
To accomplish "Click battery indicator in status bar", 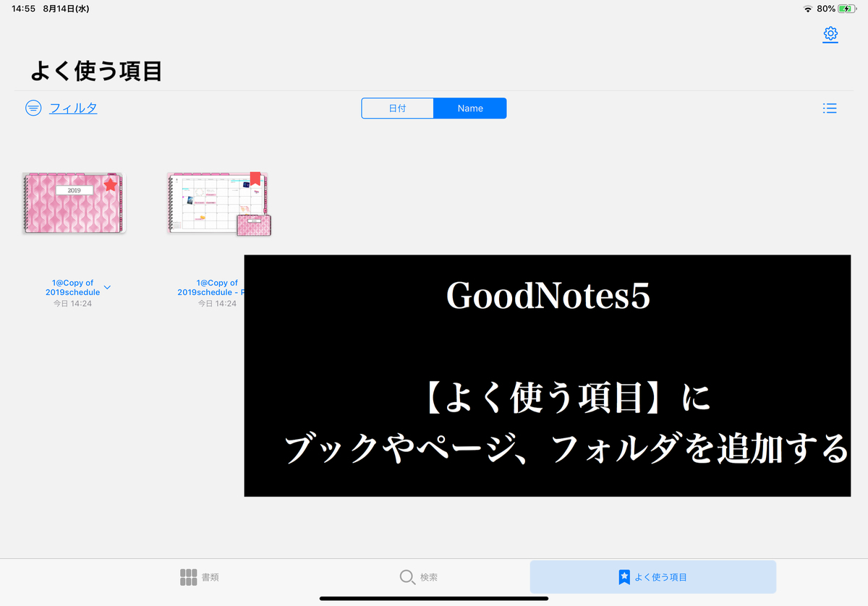I will coord(847,9).
